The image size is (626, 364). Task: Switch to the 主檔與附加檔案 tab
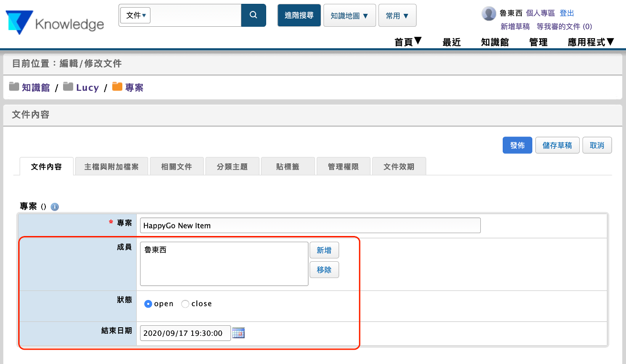111,167
